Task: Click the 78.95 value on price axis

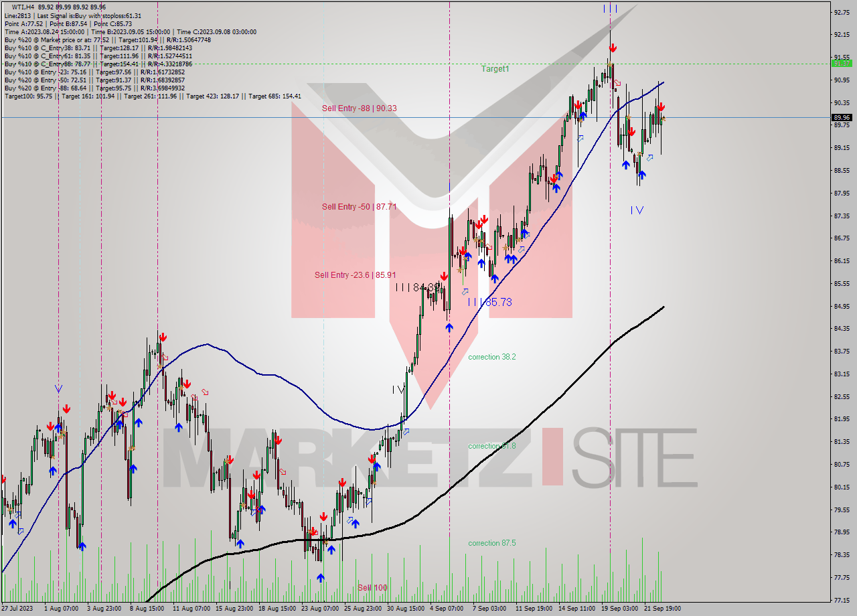Action: 841,532
